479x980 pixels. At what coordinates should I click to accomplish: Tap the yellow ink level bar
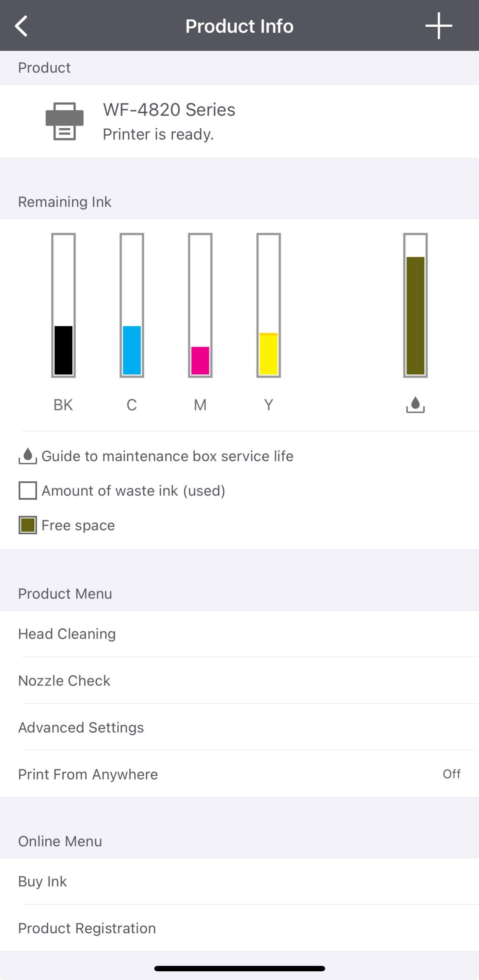pyautogui.click(x=269, y=305)
